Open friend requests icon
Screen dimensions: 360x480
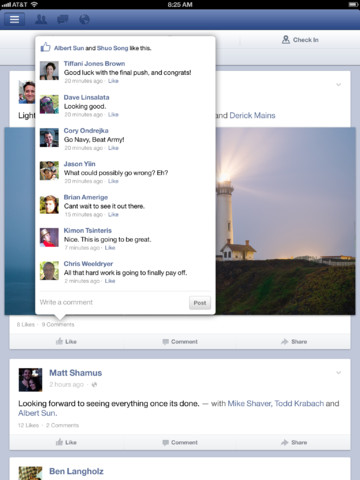pyautogui.click(x=41, y=19)
